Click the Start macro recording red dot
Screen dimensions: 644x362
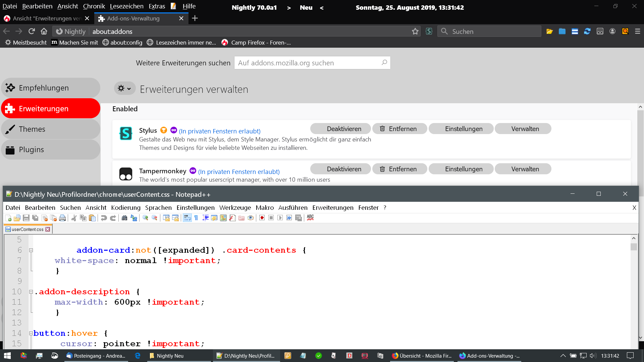(x=262, y=218)
